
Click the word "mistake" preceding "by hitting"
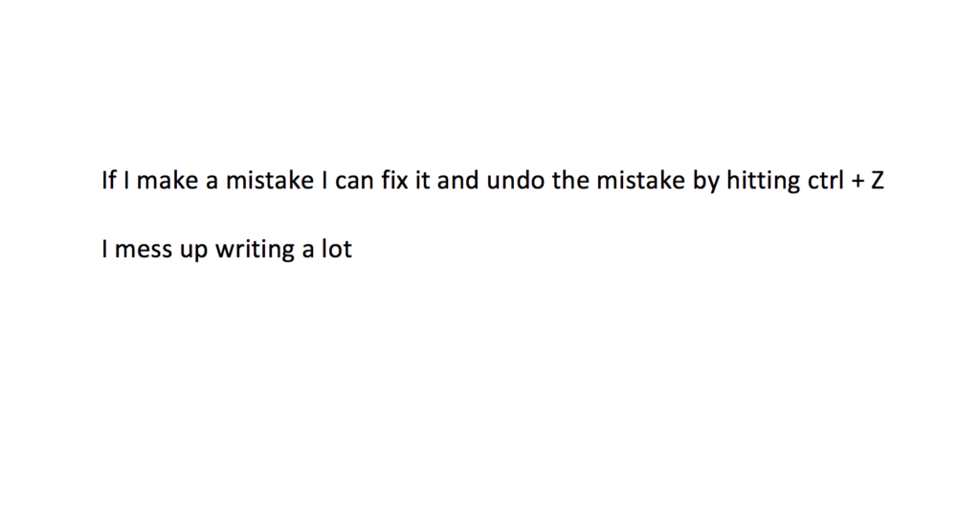point(640,180)
